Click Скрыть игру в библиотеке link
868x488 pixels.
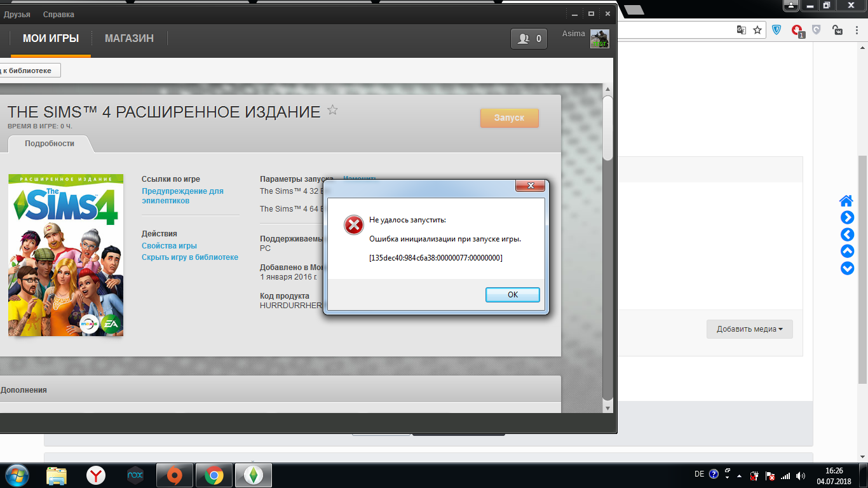pyautogui.click(x=190, y=257)
